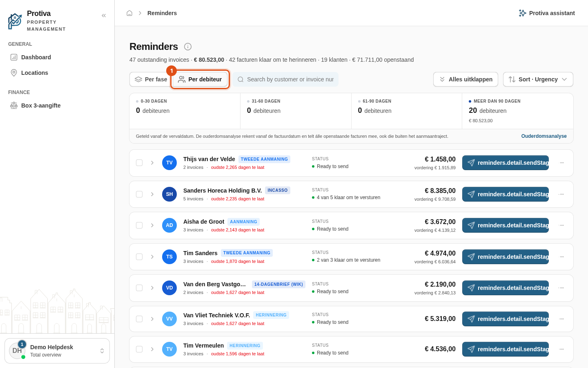Select the Aisha de Groot row checkbox

(x=139, y=225)
